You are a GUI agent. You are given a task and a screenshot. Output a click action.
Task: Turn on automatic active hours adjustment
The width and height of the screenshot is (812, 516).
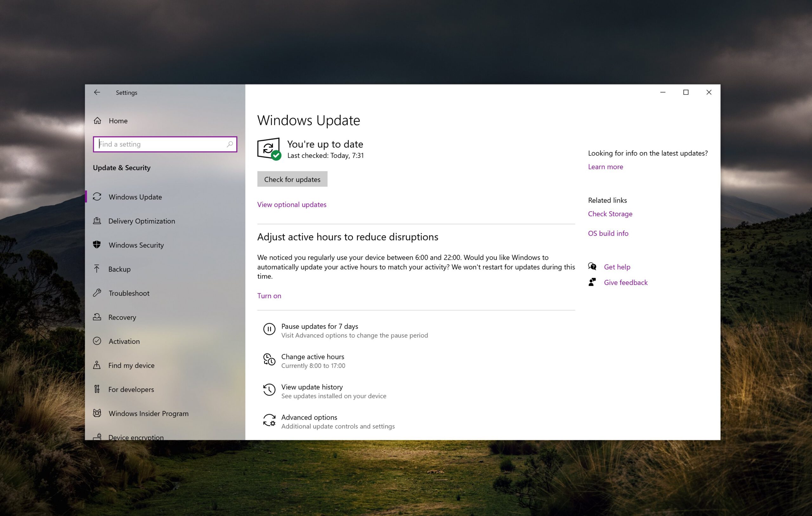[269, 296]
